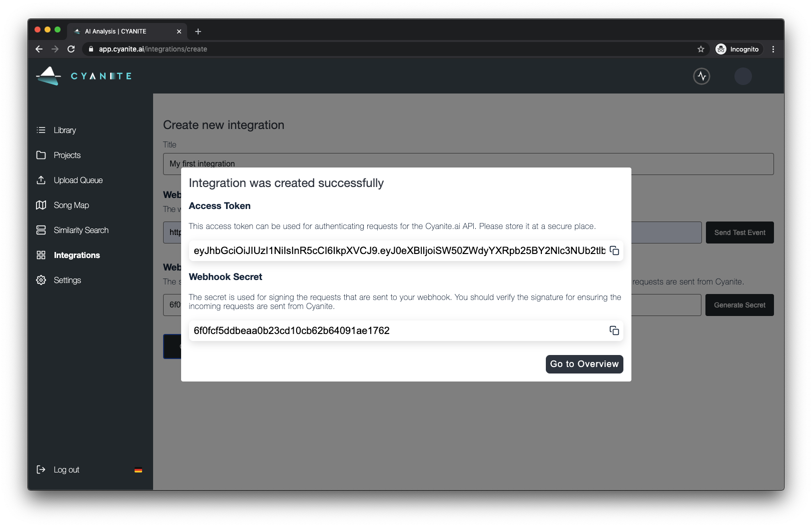Open the browser three-dot menu

click(x=773, y=49)
